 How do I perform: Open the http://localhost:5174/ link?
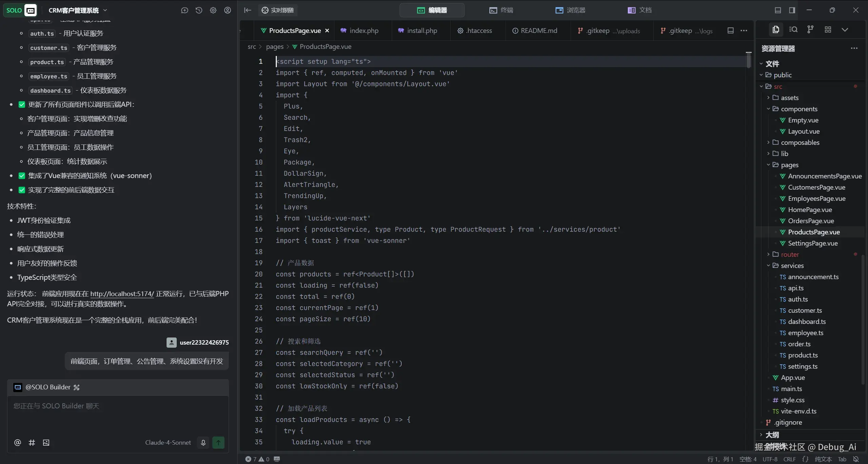122,294
